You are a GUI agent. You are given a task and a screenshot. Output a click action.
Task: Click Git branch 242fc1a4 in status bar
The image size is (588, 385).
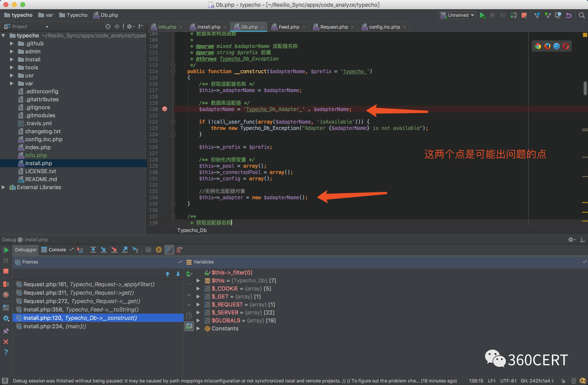[x=537, y=381]
